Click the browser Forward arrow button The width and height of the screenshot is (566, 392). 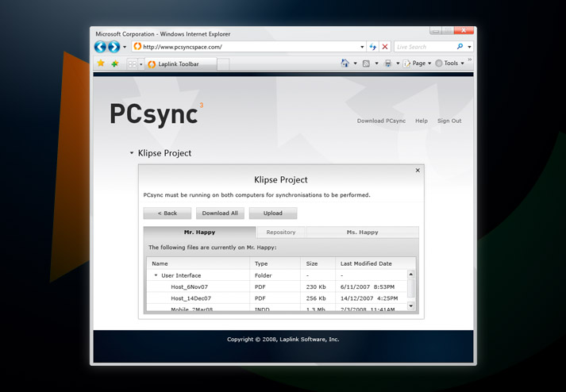click(114, 47)
